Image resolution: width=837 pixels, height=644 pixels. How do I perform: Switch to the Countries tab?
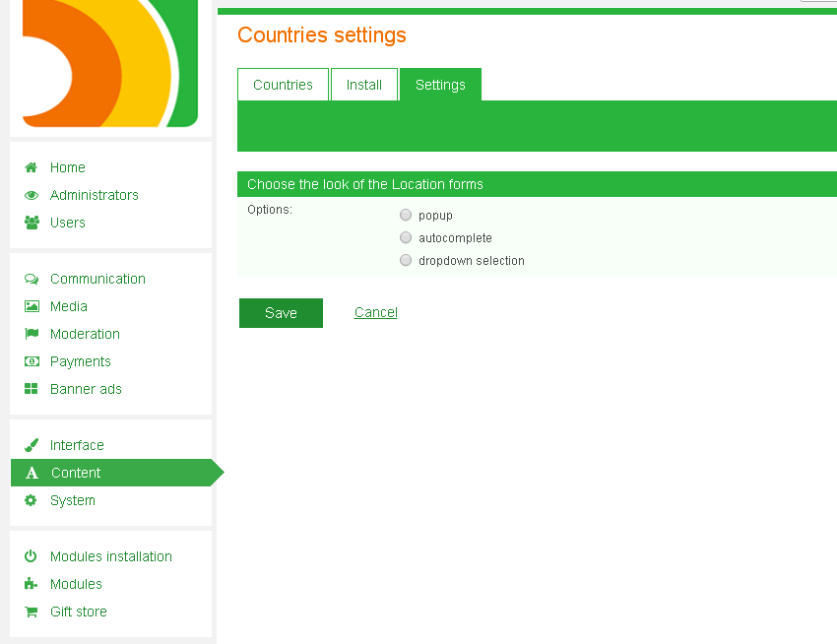pos(283,85)
